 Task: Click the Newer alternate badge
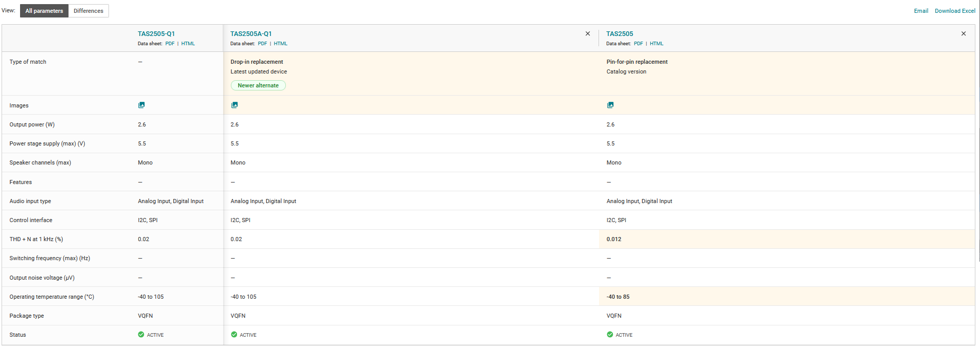(x=258, y=85)
